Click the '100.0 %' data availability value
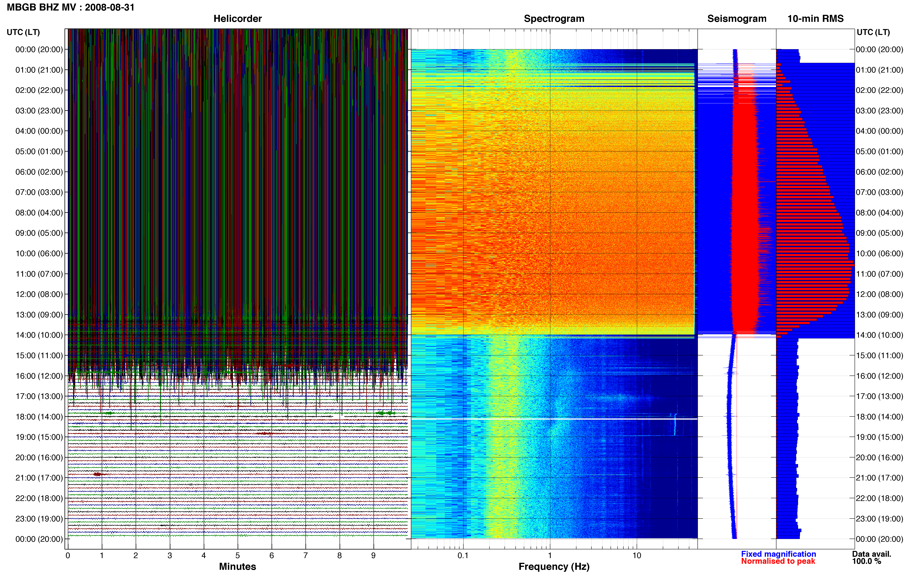924x578 pixels. 866,561
